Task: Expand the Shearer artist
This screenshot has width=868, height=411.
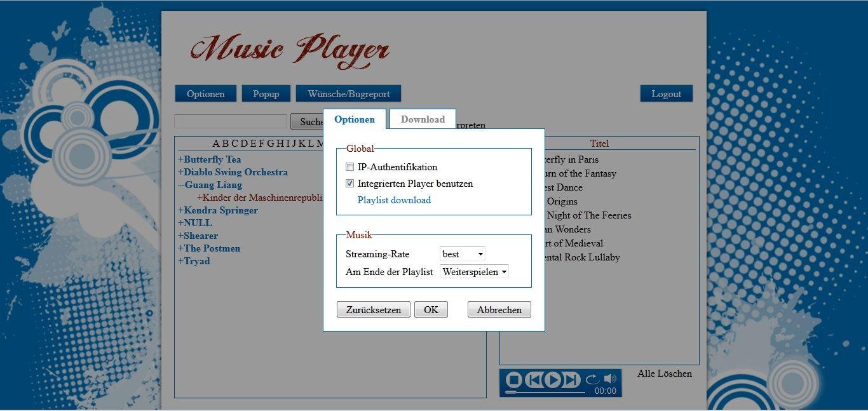Action: 198,236
